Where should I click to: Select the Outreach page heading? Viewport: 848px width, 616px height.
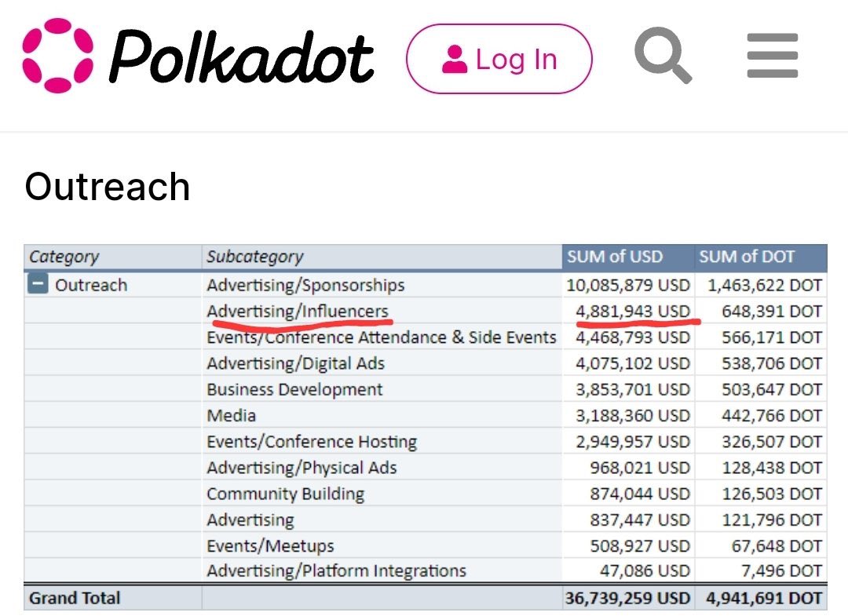[x=107, y=187]
